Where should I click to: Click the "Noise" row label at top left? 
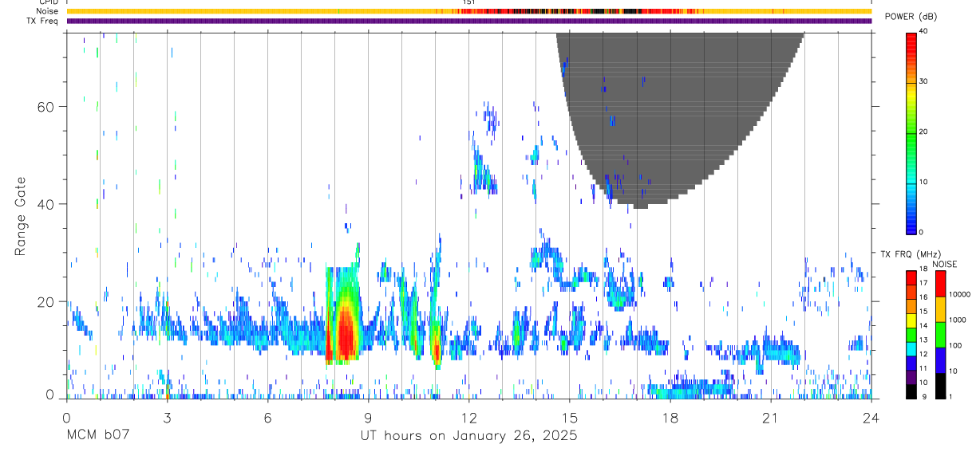[x=47, y=11]
